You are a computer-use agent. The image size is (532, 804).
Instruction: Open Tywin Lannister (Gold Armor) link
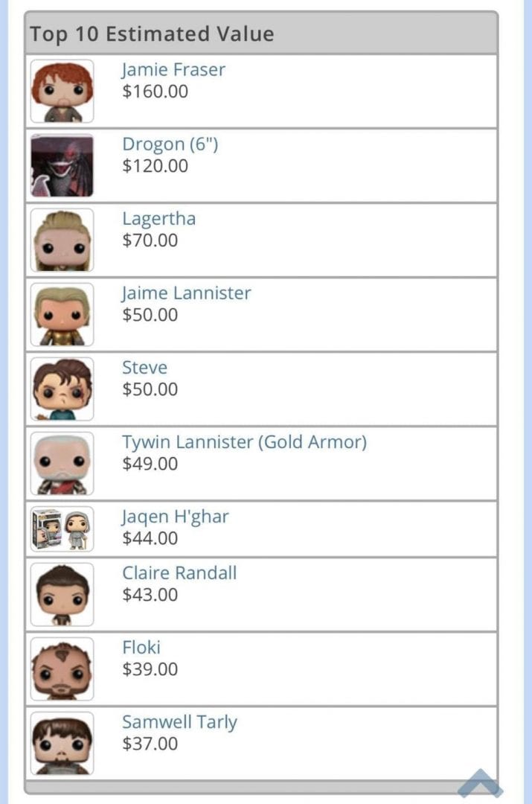[x=245, y=442]
